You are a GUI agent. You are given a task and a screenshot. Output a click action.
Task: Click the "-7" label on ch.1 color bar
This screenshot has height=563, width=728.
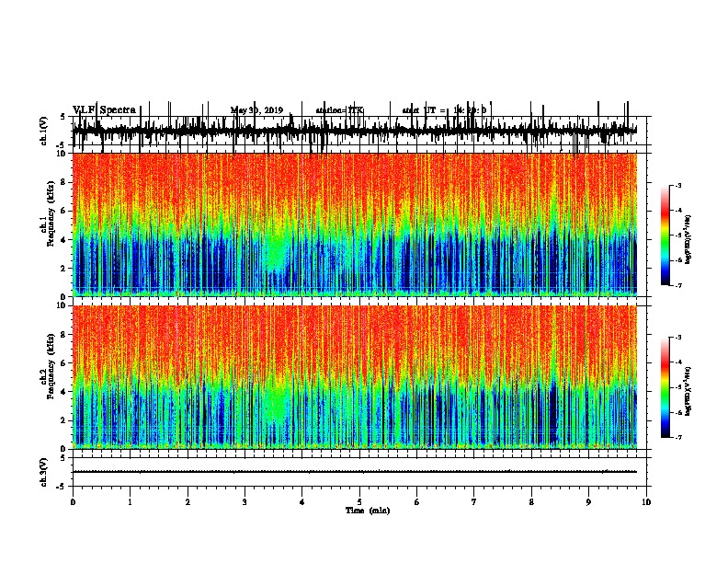[677, 285]
